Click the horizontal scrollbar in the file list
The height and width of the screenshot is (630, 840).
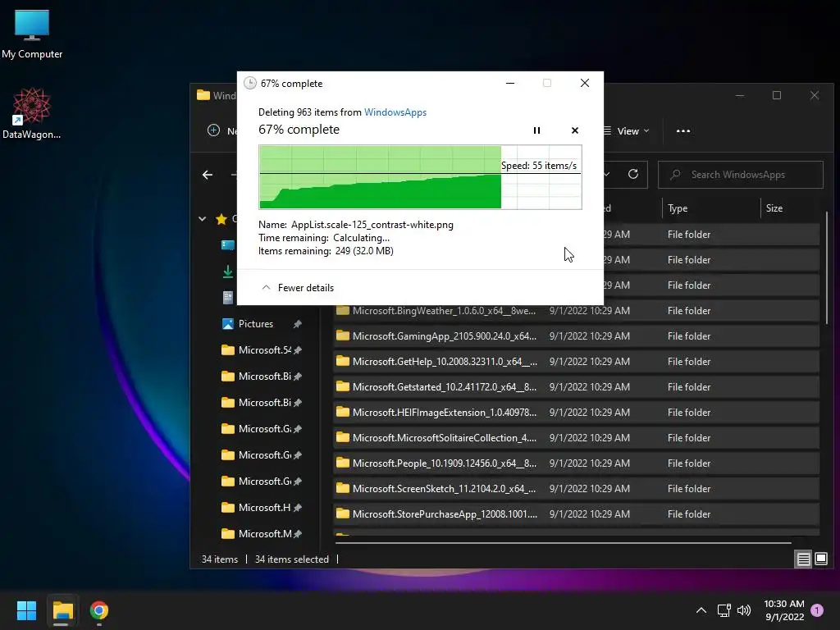coord(563,543)
